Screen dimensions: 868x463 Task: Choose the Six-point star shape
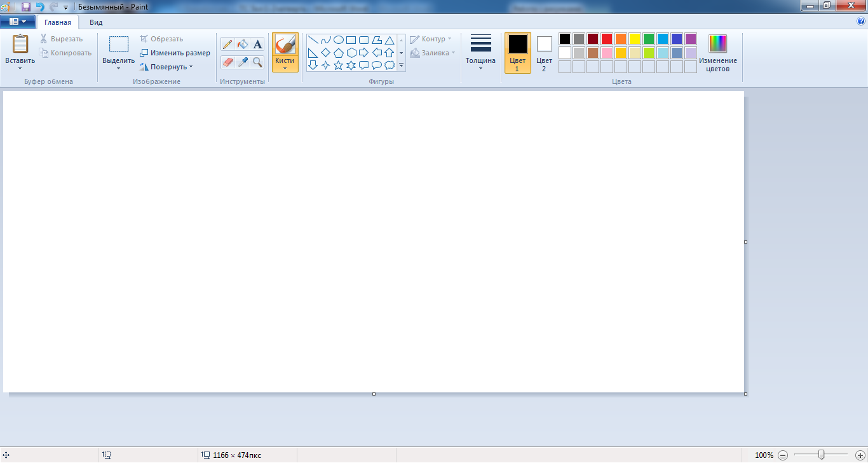tap(351, 65)
